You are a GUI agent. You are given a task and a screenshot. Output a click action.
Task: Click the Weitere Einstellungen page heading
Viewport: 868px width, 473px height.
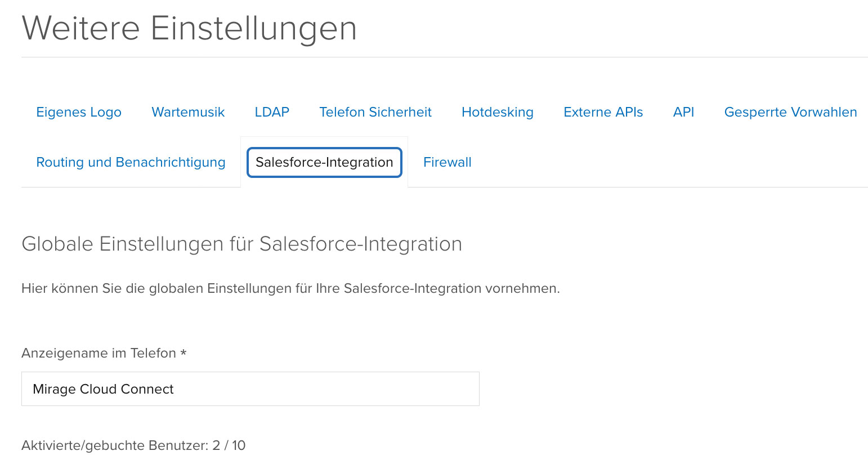point(189,28)
